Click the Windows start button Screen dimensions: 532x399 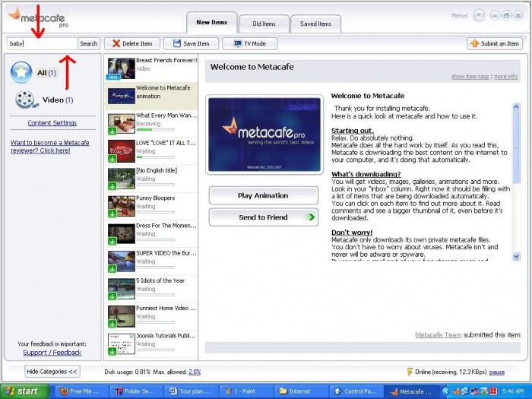[x=24, y=391]
